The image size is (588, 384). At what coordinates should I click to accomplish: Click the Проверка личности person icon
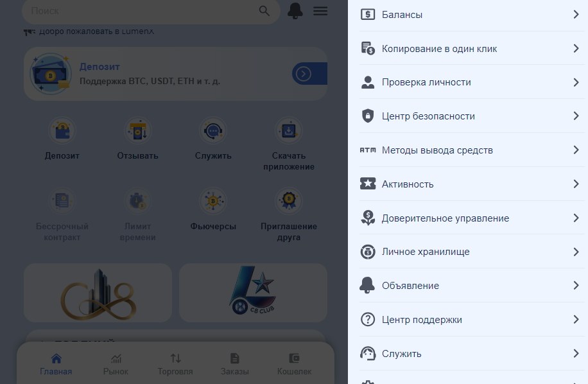(368, 82)
